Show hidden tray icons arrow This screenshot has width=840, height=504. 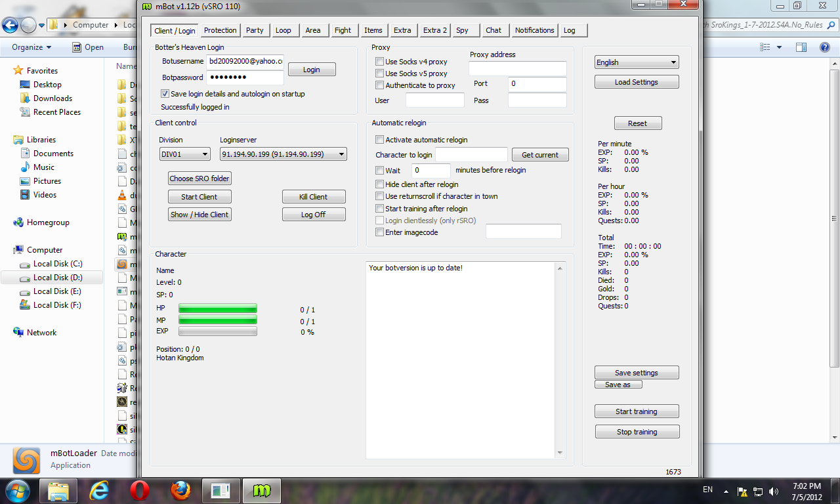coord(726,491)
